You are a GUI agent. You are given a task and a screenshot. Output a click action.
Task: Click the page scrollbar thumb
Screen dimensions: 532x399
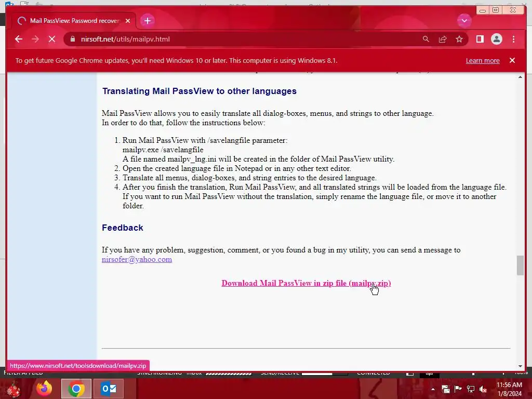tap(520, 265)
